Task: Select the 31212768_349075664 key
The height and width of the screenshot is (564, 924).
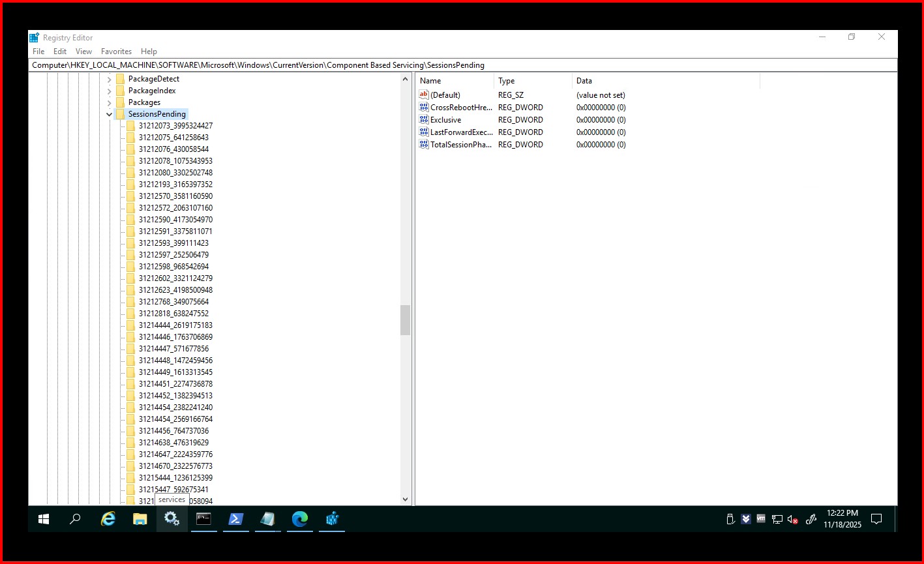Action: [x=173, y=302]
